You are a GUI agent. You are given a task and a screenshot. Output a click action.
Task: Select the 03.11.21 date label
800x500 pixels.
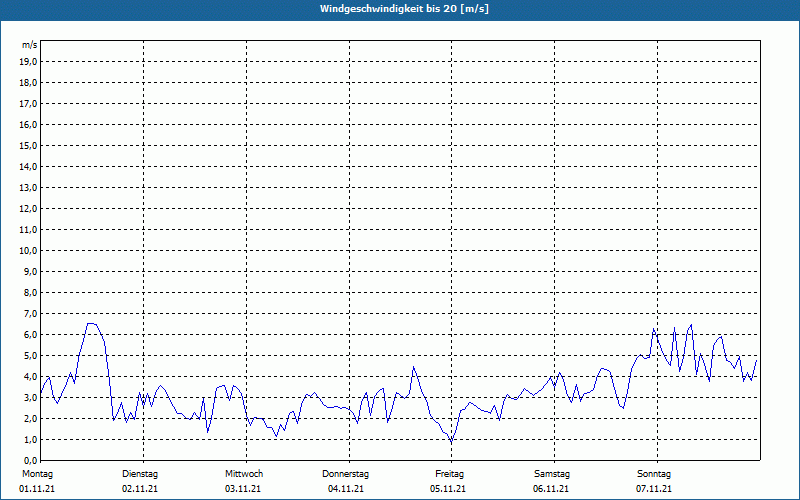(243, 489)
